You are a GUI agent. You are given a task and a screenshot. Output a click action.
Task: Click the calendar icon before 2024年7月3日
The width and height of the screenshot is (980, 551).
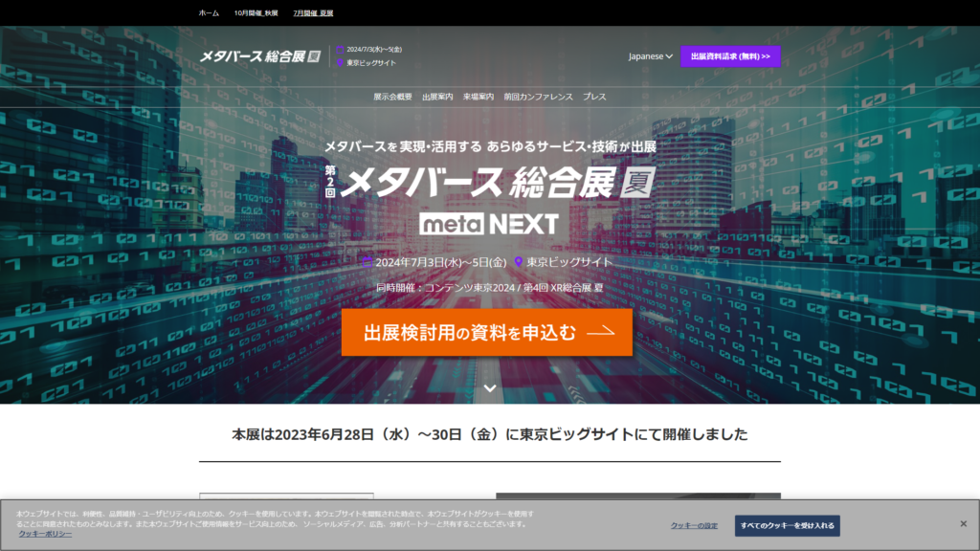point(367,262)
